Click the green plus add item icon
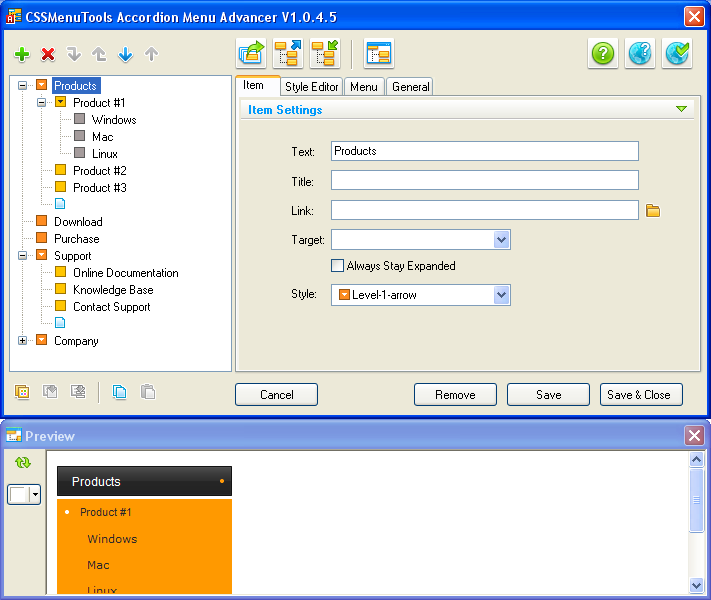711x600 pixels. [22, 55]
